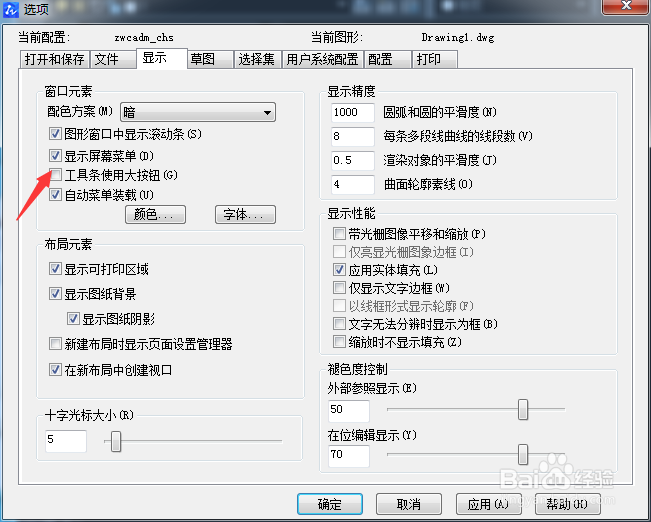
Task: Click the 渲染对象的平滑度 input field
Action: pos(353,160)
